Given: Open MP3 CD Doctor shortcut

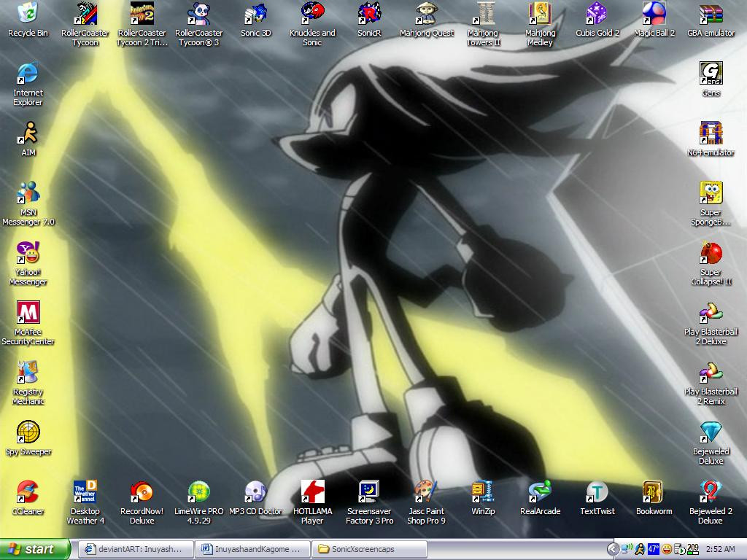Looking at the screenshot, I should point(256,492).
